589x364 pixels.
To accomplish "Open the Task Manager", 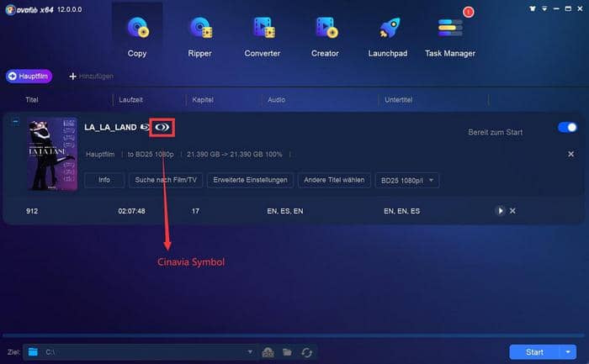I will (450, 37).
